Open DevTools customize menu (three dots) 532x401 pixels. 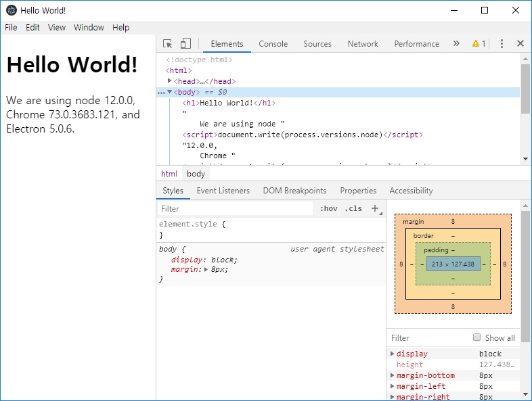(x=502, y=43)
